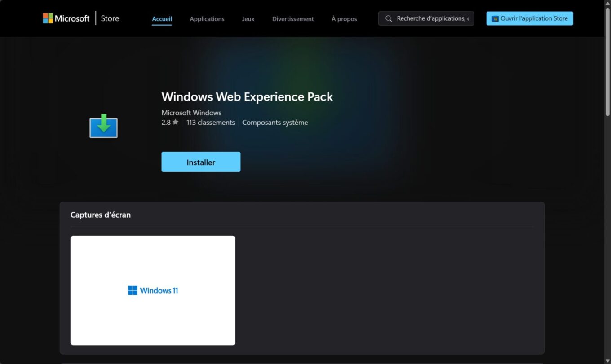Open the Applications menu item
Image resolution: width=611 pixels, height=364 pixels.
(207, 19)
